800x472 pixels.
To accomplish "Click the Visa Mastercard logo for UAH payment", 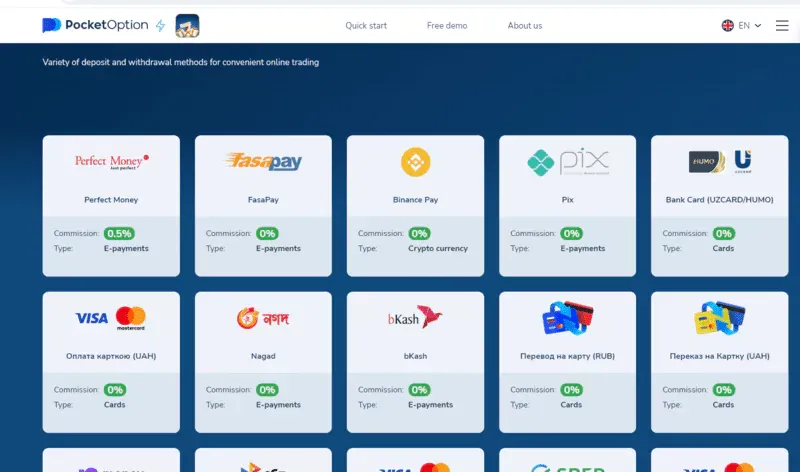I will pos(111,318).
